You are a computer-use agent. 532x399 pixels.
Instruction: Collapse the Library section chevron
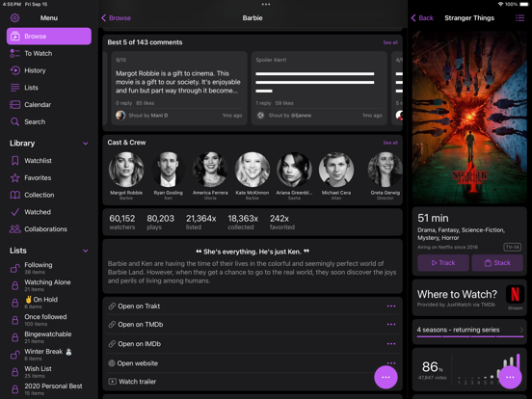(x=86, y=144)
